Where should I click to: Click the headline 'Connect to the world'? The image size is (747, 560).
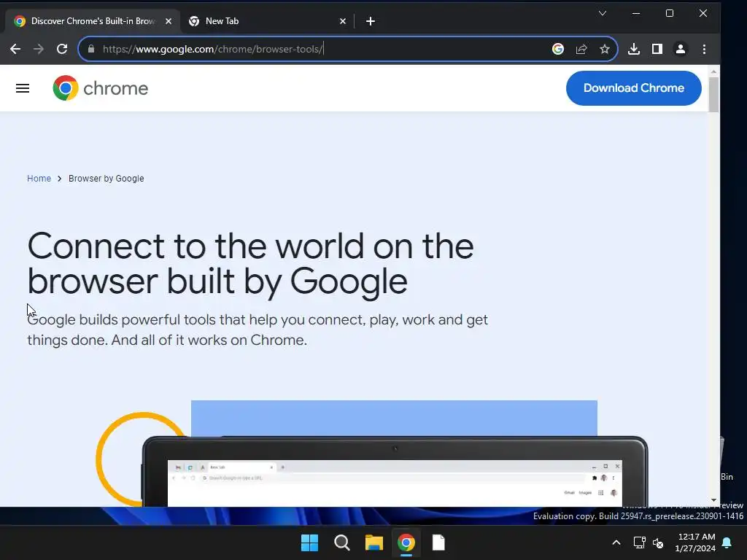(x=251, y=264)
